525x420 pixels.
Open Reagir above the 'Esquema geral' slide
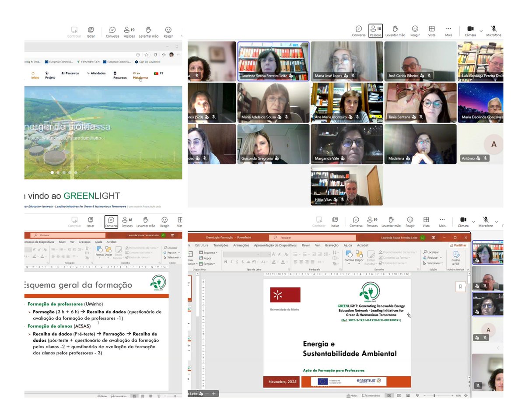(x=164, y=222)
